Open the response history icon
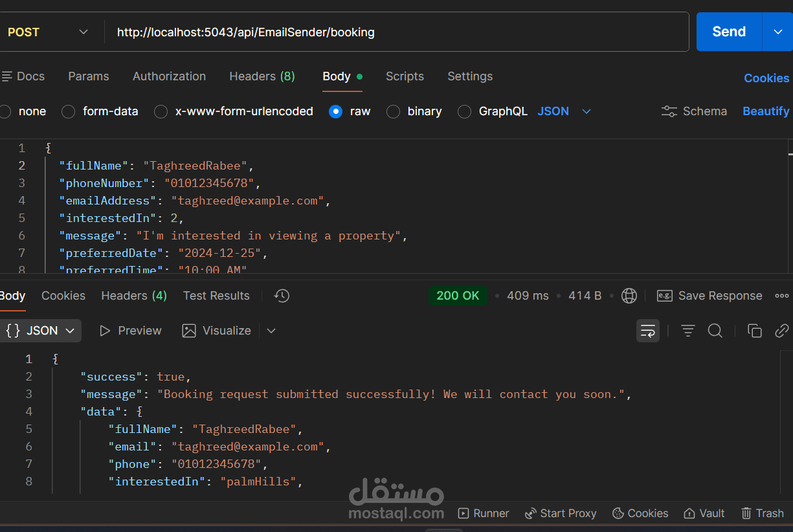Image resolution: width=793 pixels, height=532 pixels. pyautogui.click(x=282, y=296)
